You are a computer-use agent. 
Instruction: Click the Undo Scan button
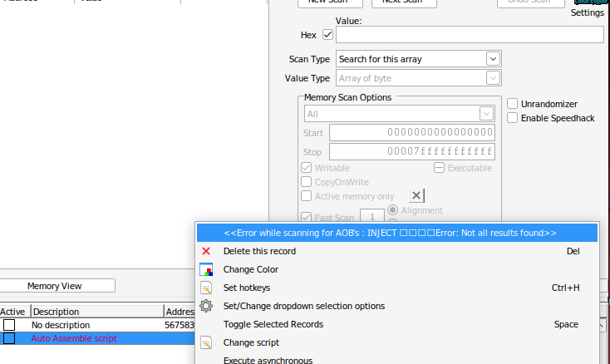click(x=531, y=3)
